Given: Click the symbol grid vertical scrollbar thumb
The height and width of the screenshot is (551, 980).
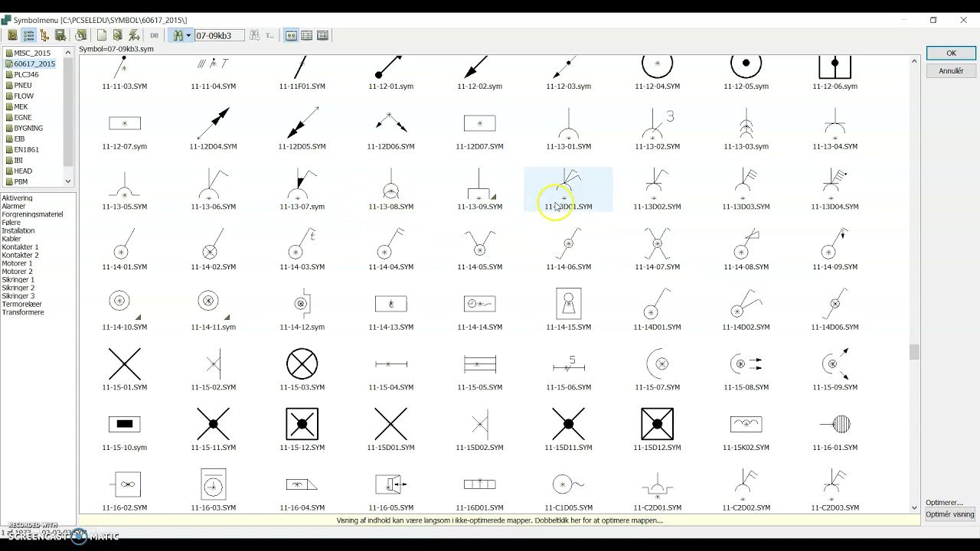Looking at the screenshot, I should 913,352.
